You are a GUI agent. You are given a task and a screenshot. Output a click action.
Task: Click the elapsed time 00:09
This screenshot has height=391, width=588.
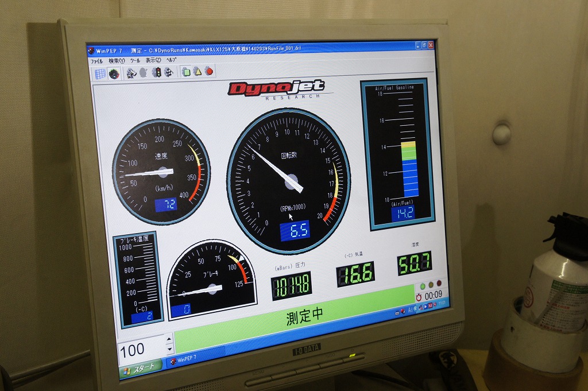tap(433, 295)
